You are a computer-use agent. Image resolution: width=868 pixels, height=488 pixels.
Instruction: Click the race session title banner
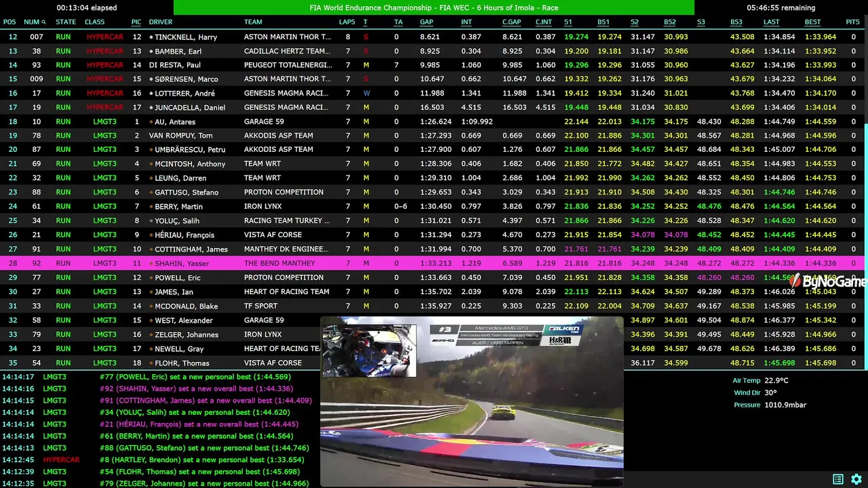pos(434,7)
